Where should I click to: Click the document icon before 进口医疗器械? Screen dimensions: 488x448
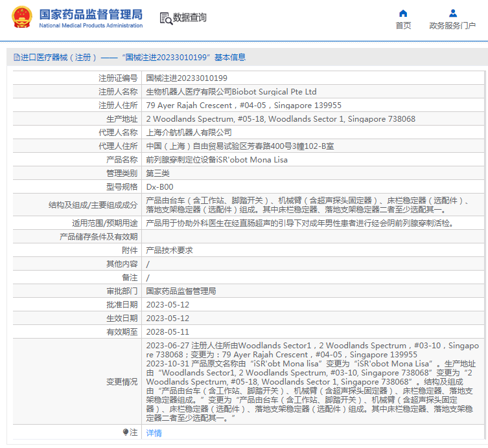16,58
